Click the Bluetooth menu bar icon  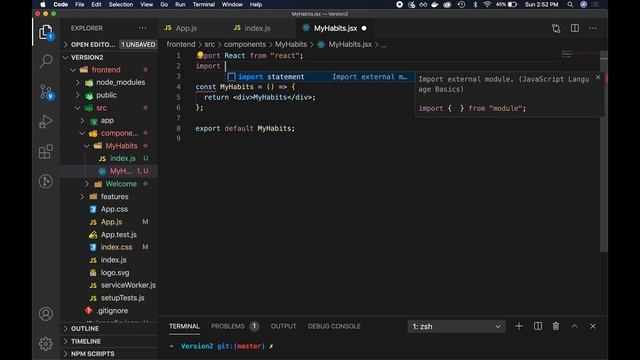click(475, 4)
